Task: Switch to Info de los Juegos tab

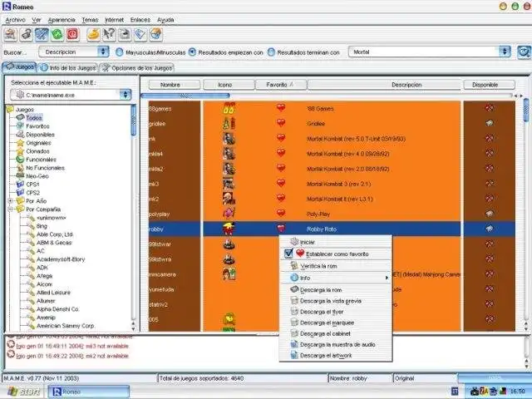Action: (x=68, y=68)
